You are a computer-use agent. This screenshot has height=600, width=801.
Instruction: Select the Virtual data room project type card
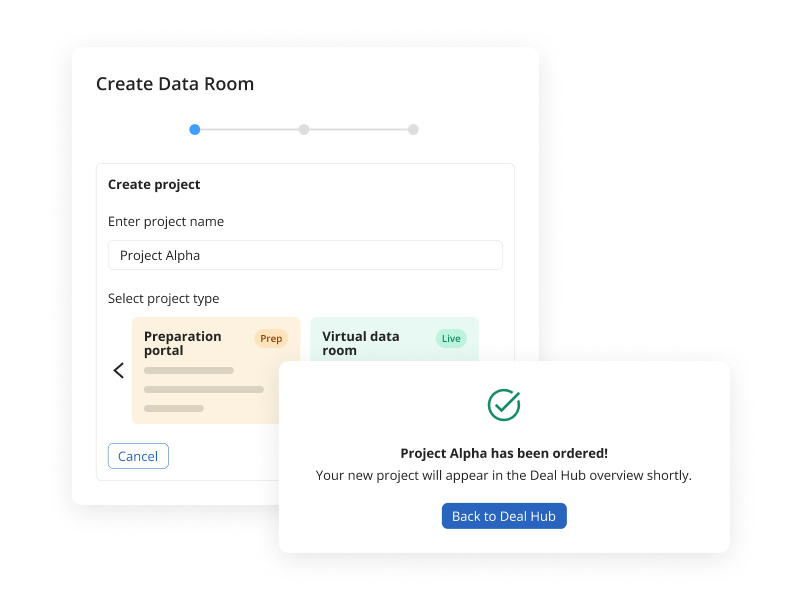tap(394, 340)
